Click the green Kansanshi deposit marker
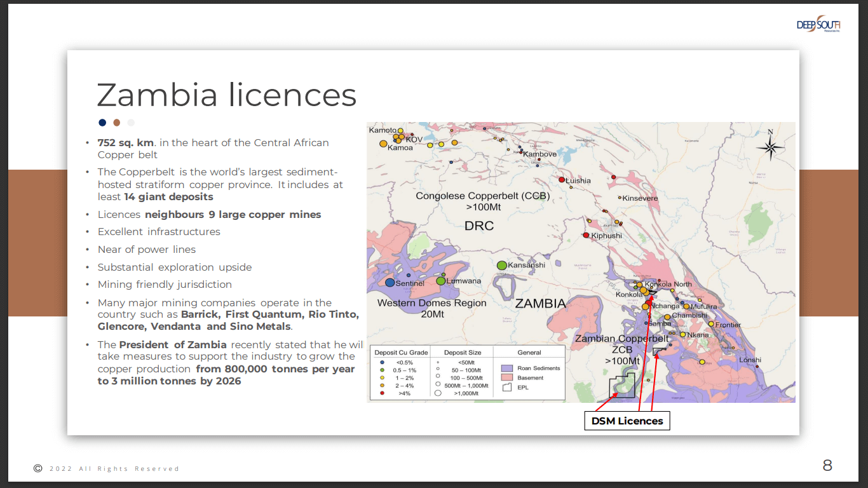This screenshot has width=868, height=488. tap(501, 264)
